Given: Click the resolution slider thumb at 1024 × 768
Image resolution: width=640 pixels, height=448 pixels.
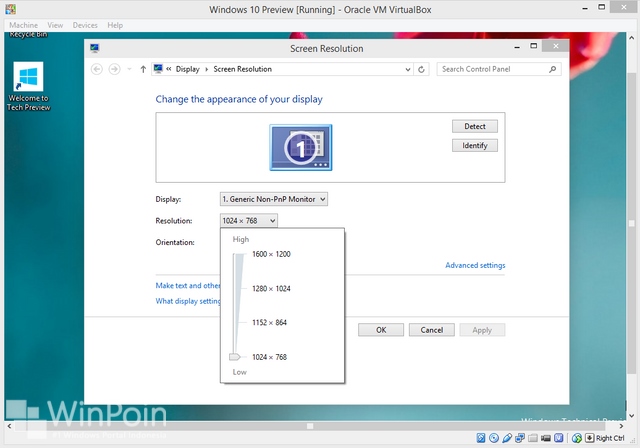Looking at the screenshot, I should coord(234,357).
